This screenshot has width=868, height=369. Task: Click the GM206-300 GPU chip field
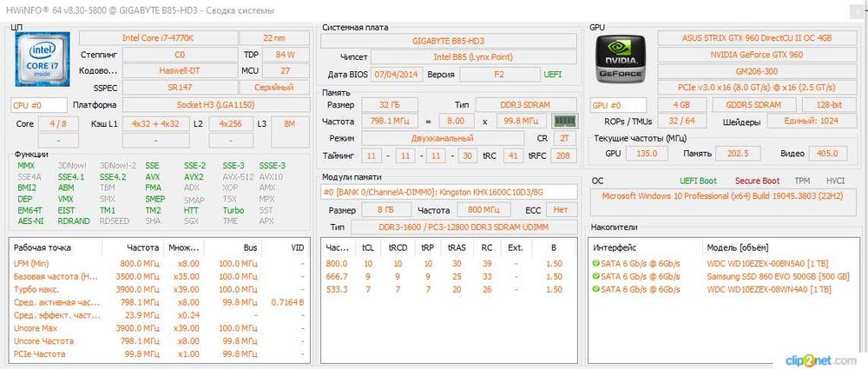pos(757,71)
